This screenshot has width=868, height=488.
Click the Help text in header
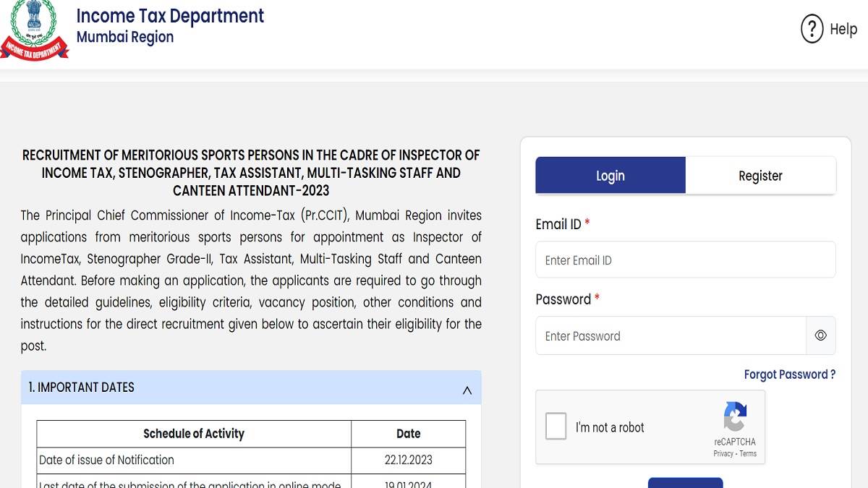843,30
